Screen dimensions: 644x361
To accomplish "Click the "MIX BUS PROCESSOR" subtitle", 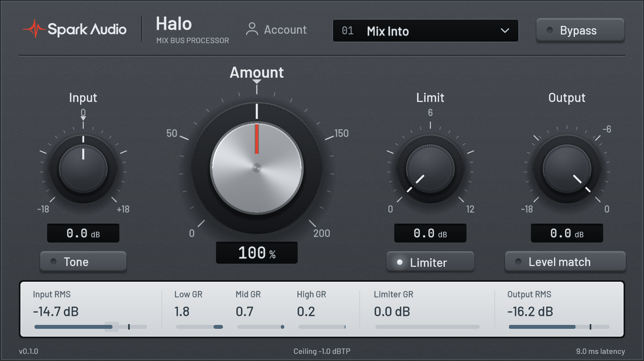I will click(x=192, y=40).
